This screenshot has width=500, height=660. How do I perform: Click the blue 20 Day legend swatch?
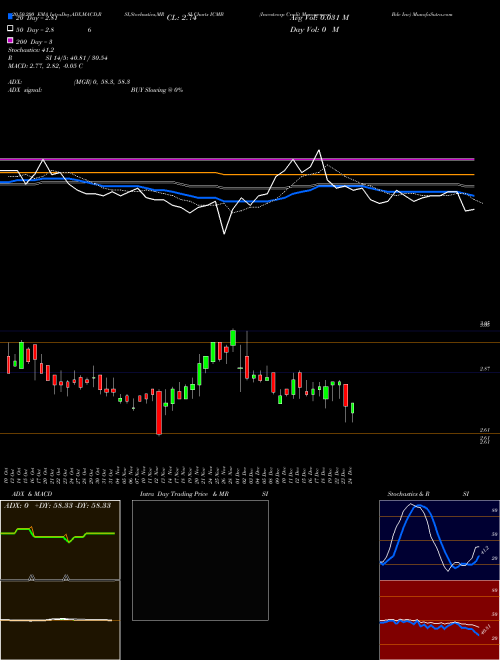point(10,17)
